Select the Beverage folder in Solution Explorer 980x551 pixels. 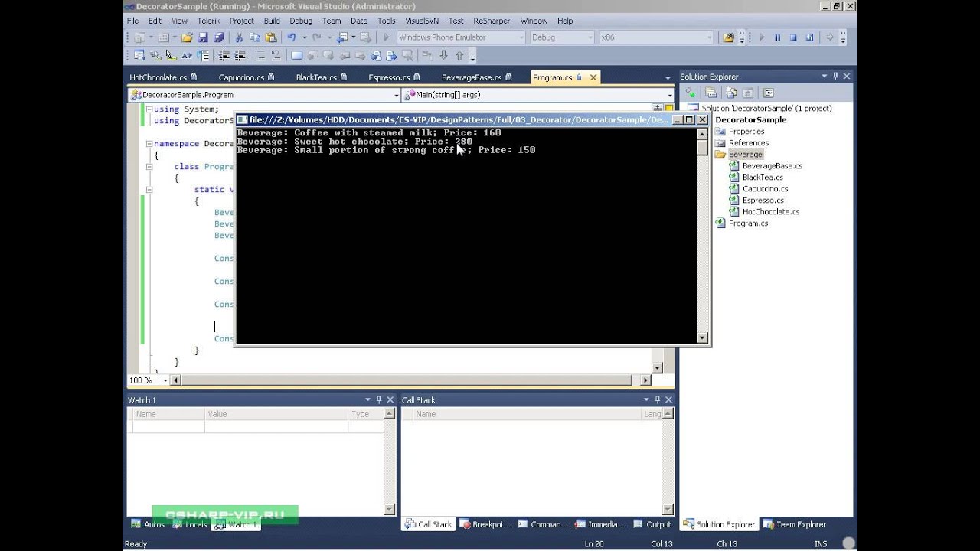[745, 154]
